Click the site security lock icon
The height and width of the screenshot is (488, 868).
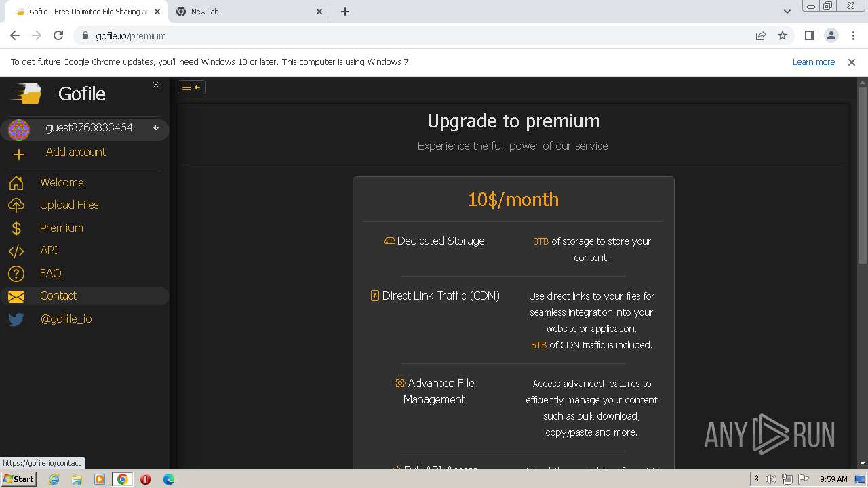(x=85, y=36)
